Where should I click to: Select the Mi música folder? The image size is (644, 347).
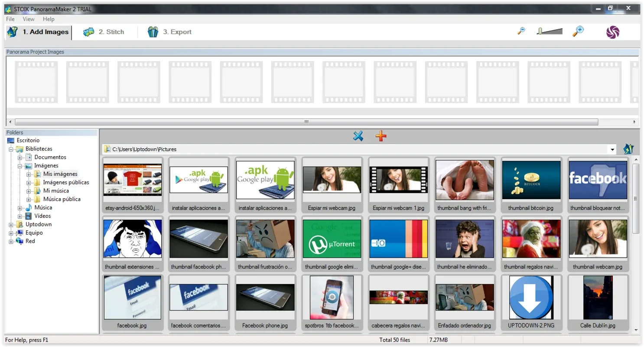56,191
